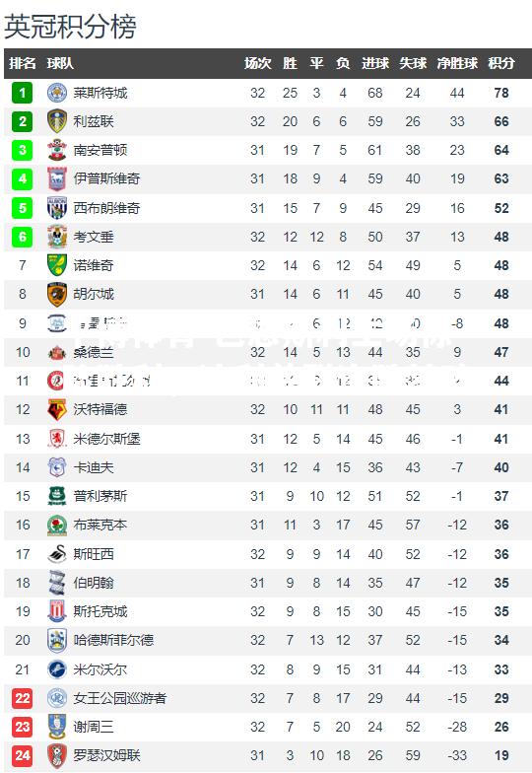Sort by 净胜球 column header
The image size is (532, 773).
457,63
